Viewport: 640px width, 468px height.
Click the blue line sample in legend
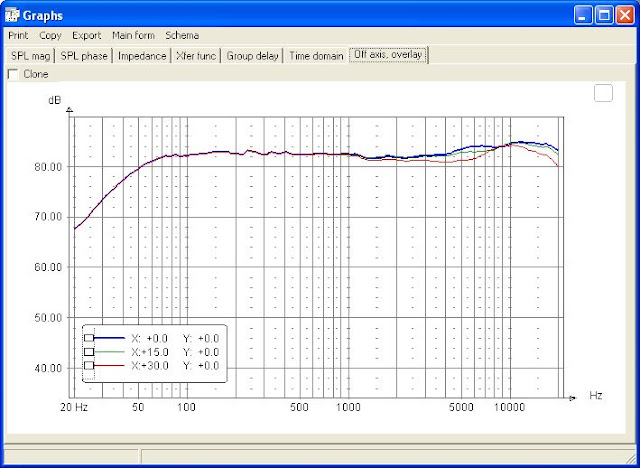point(111,339)
